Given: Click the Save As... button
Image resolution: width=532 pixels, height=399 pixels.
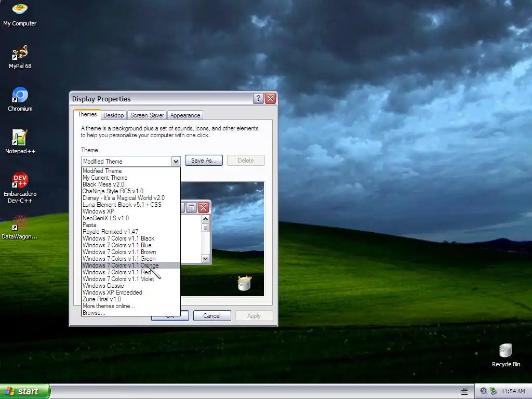Looking at the screenshot, I should pyautogui.click(x=204, y=161).
